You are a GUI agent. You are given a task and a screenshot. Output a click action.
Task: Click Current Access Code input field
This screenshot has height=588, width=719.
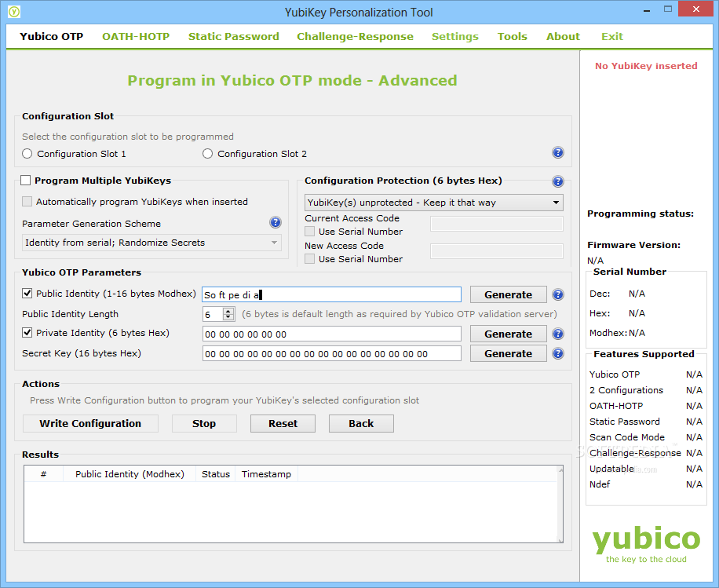(x=497, y=224)
